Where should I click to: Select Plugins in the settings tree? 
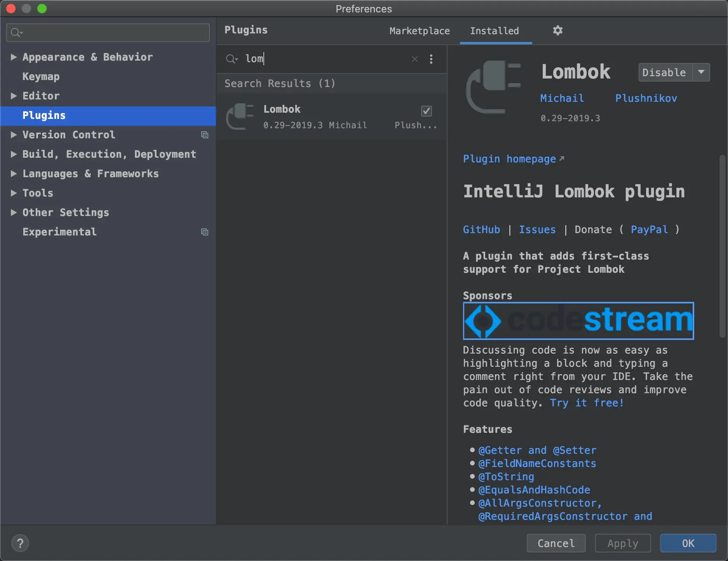click(108, 115)
